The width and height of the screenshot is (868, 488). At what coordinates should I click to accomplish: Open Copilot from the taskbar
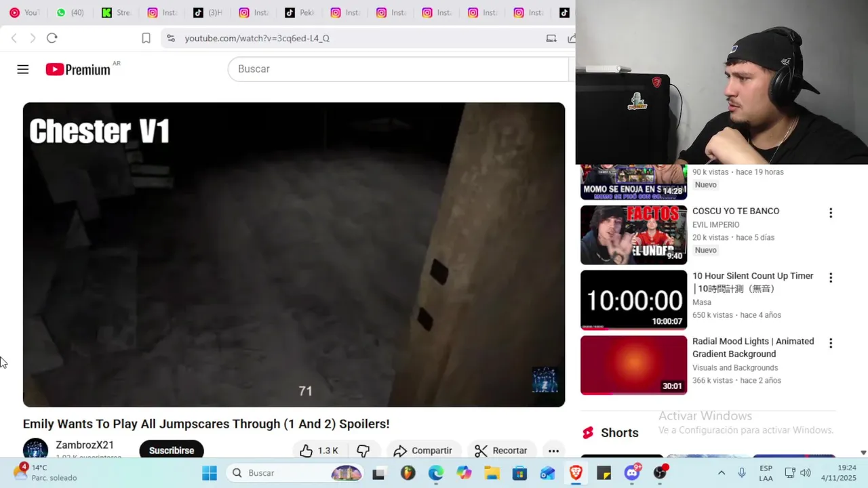point(464,472)
